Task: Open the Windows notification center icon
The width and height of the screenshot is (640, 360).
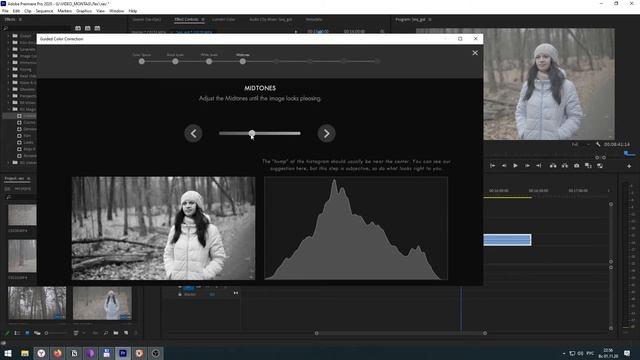Action: [627, 353]
